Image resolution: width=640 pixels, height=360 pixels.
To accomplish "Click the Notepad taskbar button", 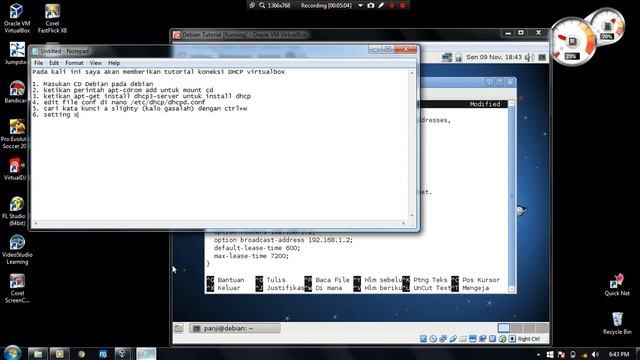I will pyautogui.click(x=146, y=354).
